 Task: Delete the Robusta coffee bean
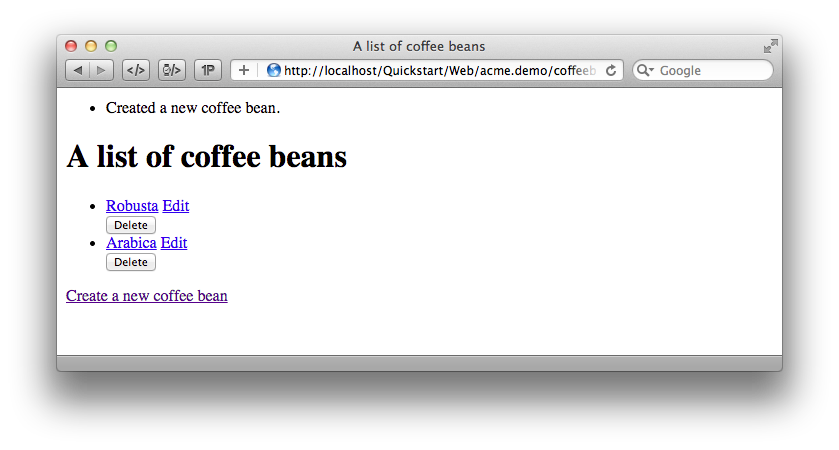(131, 225)
